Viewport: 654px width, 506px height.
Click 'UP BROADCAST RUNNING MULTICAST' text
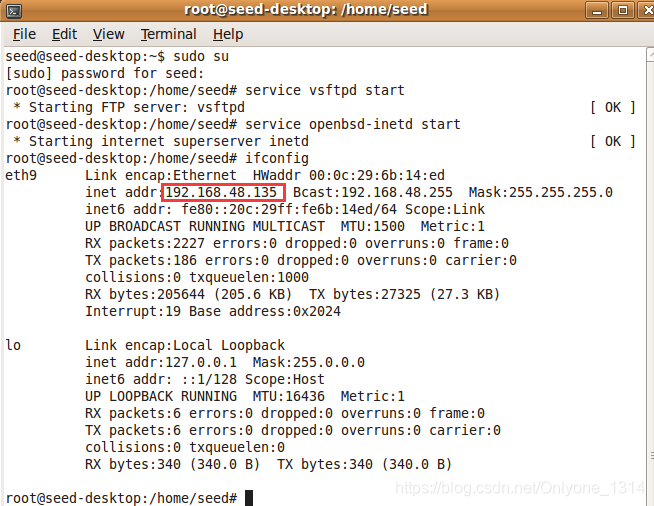[x=205, y=227]
